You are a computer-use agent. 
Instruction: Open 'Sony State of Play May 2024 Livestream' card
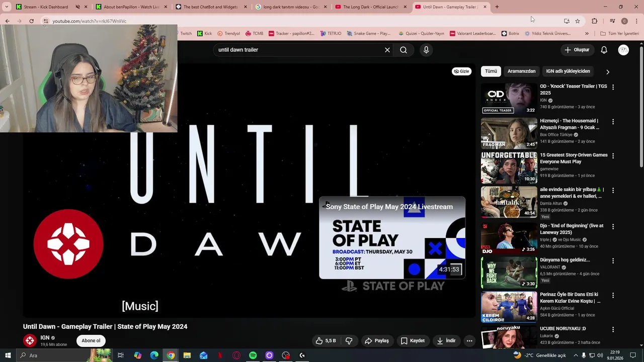point(392,238)
